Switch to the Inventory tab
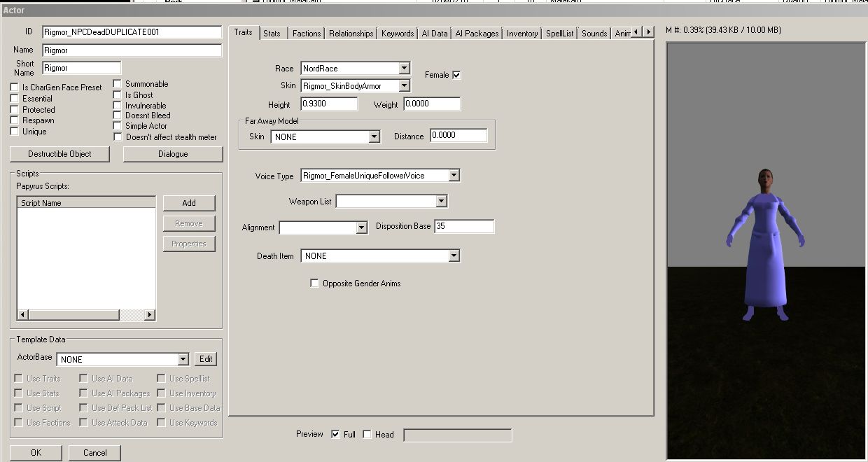 (521, 34)
